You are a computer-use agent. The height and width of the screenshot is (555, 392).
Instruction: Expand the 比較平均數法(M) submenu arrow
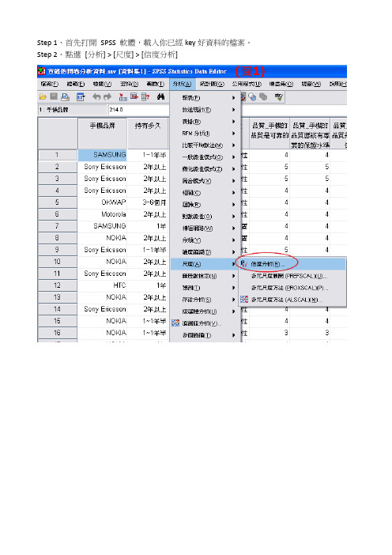[x=233, y=145]
